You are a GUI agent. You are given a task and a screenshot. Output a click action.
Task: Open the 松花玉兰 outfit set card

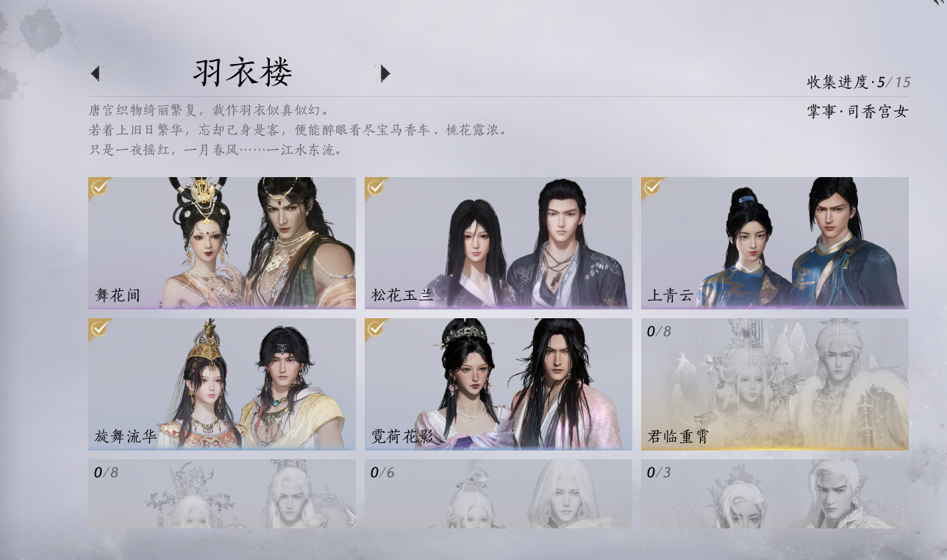coord(498,243)
